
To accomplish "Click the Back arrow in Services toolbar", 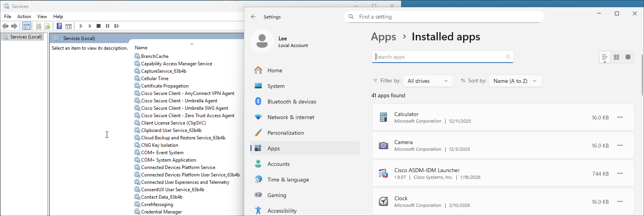I will (5, 26).
